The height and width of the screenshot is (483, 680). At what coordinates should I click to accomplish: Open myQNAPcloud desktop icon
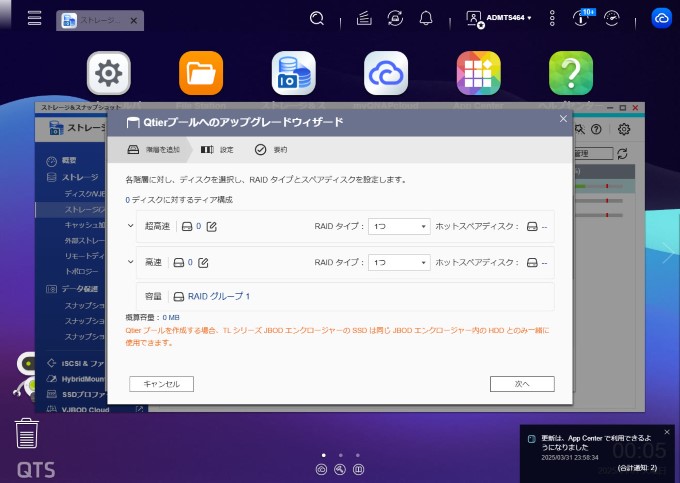coord(386,73)
